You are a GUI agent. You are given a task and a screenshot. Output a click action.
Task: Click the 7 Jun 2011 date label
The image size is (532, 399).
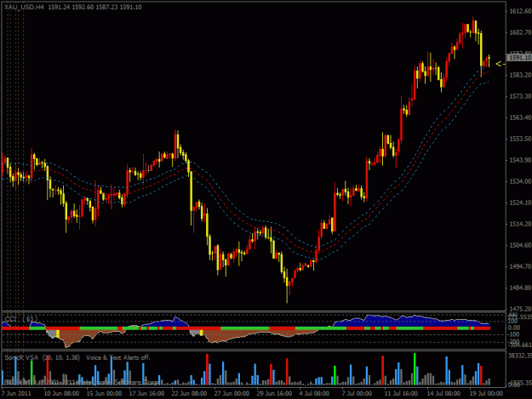coord(16,394)
